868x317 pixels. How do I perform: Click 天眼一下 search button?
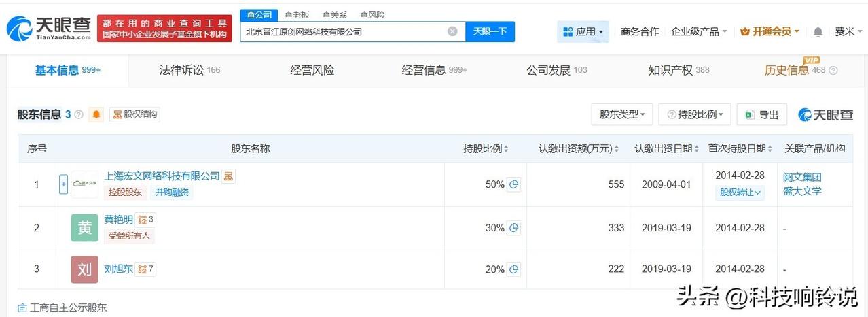click(x=490, y=31)
